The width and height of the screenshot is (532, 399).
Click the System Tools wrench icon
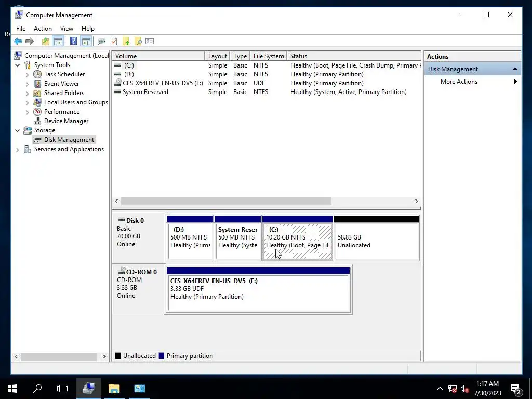(x=28, y=65)
